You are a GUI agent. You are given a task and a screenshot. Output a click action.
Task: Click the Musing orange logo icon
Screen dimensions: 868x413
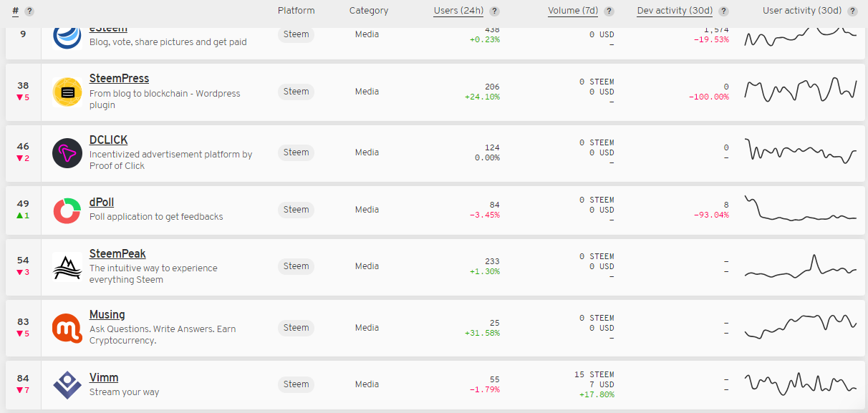(x=67, y=328)
